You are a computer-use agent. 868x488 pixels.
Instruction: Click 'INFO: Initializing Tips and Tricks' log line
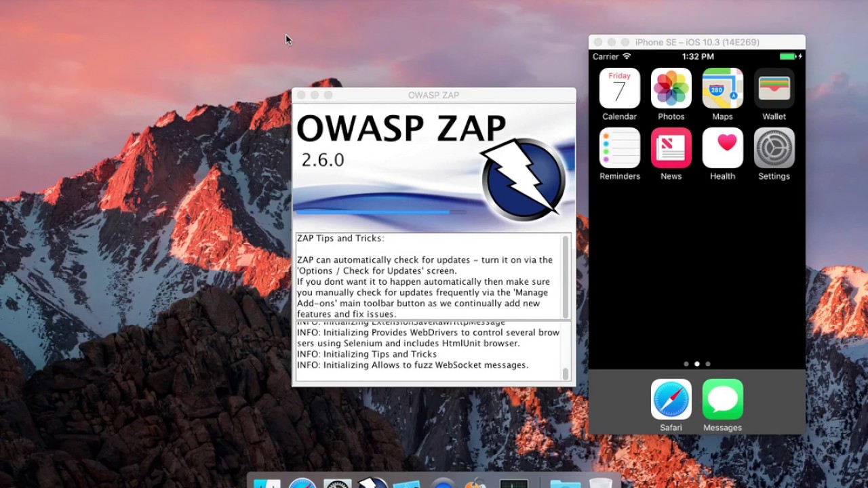[367, 354]
